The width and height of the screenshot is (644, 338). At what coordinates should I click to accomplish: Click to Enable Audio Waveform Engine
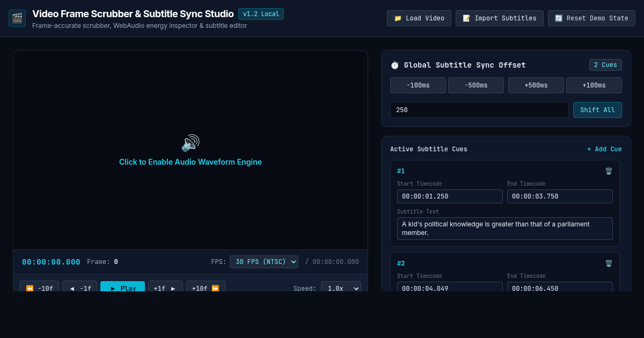pos(191,162)
